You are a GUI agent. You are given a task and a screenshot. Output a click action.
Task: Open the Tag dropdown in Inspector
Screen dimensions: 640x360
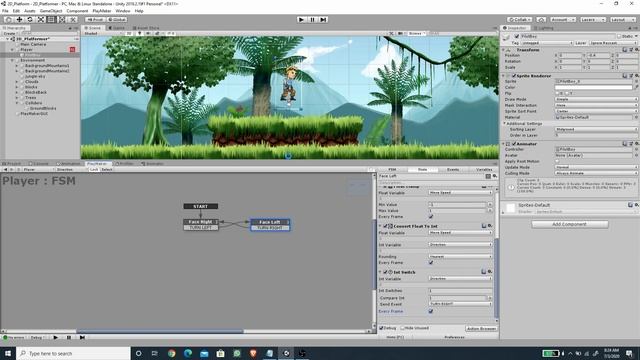click(547, 43)
